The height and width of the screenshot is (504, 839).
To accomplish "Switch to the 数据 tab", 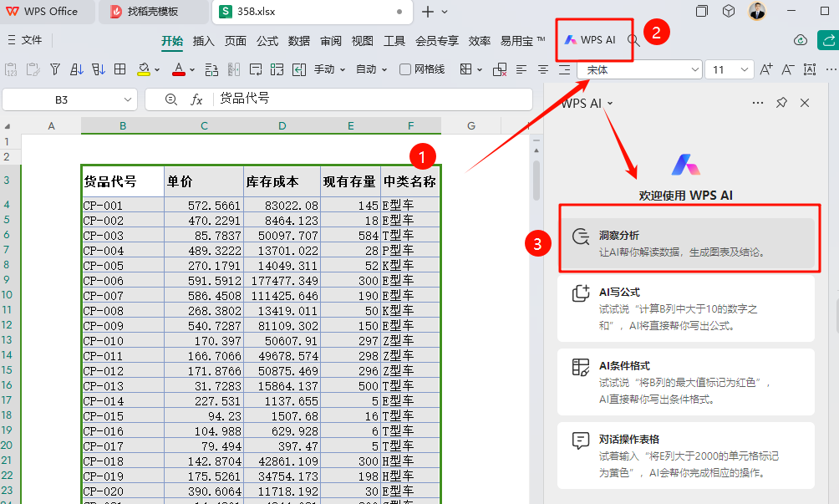I will [299, 41].
